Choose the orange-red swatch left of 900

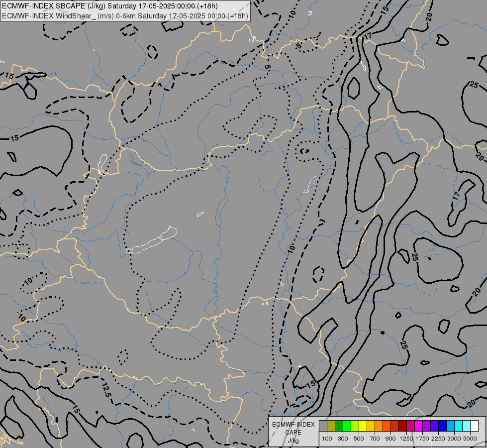pyautogui.click(x=387, y=426)
